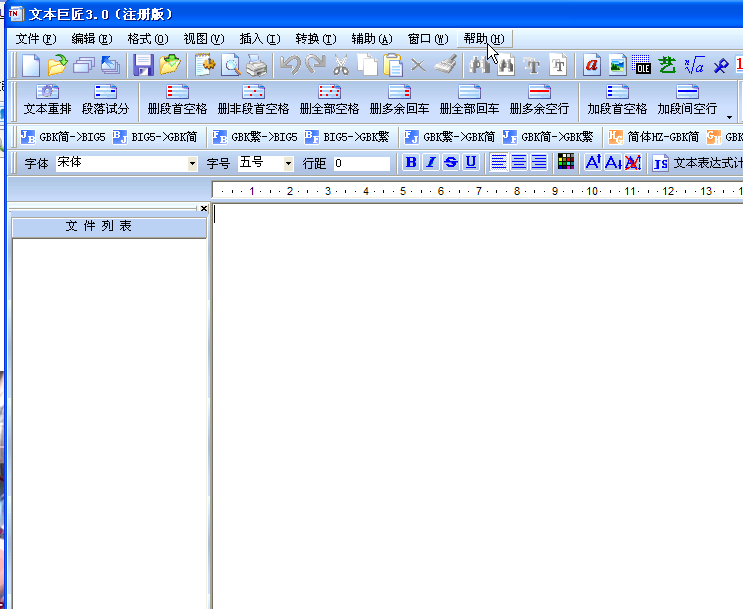Click the scissors cut icon
743x609 pixels.
(341, 65)
